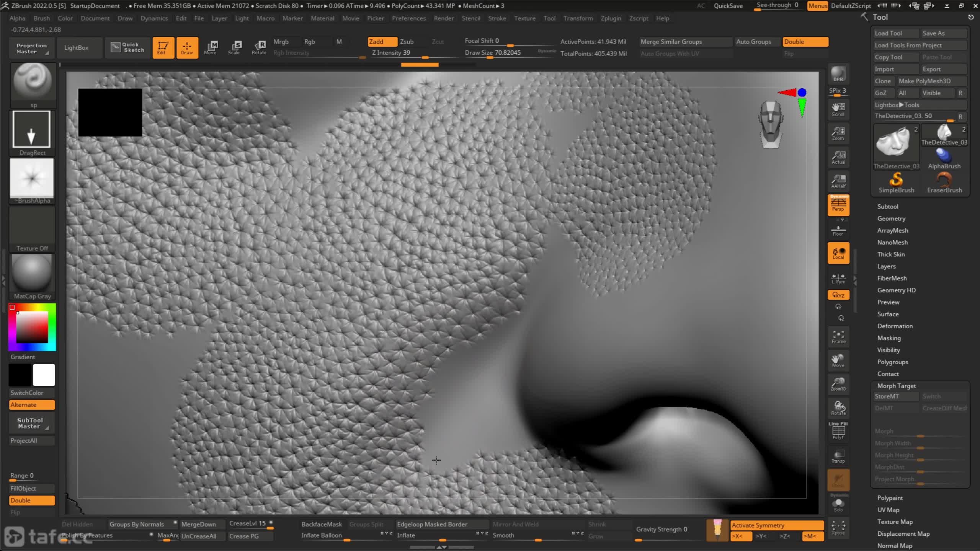The image size is (980, 551).
Task: Open the Zplugin menu
Action: point(611,18)
